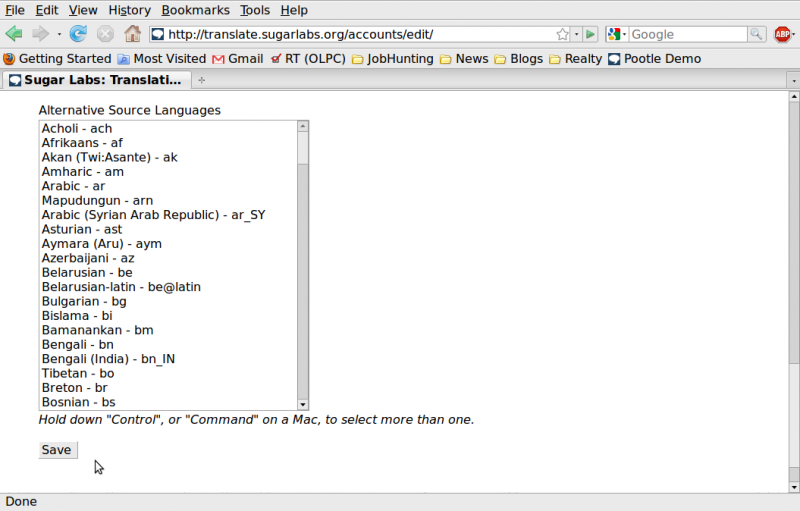Image resolution: width=800 pixels, height=511 pixels.
Task: Click the green Go arrow in address bar
Action: click(591, 34)
